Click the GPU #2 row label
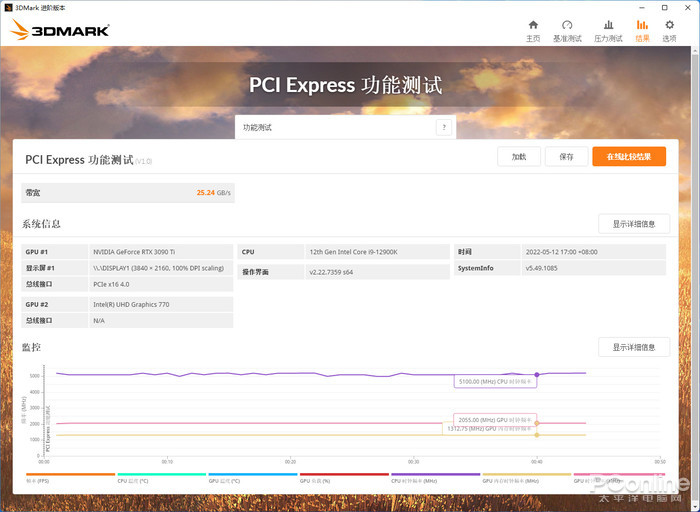700x512 pixels. pos(37,304)
